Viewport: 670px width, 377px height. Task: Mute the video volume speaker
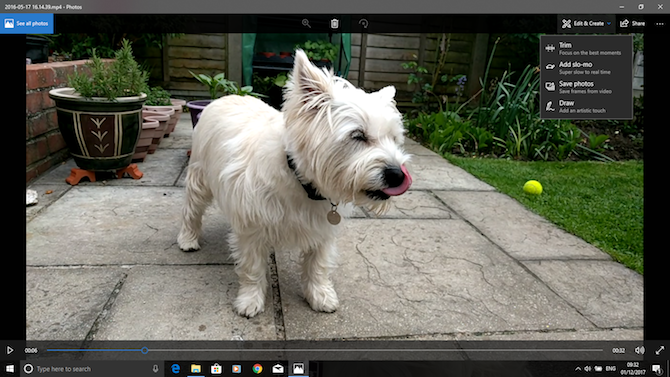(x=640, y=350)
